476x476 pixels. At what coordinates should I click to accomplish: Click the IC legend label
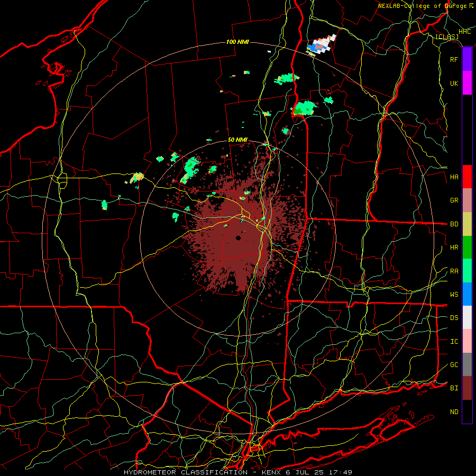(454, 342)
